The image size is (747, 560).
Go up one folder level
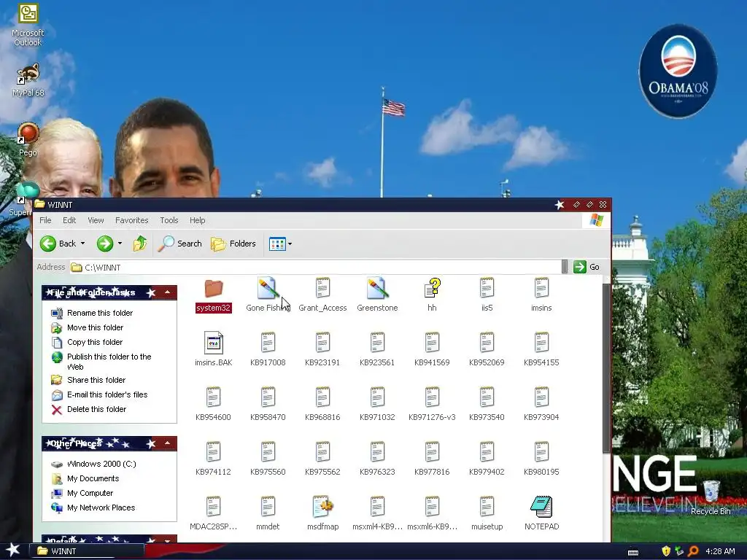[x=139, y=244]
